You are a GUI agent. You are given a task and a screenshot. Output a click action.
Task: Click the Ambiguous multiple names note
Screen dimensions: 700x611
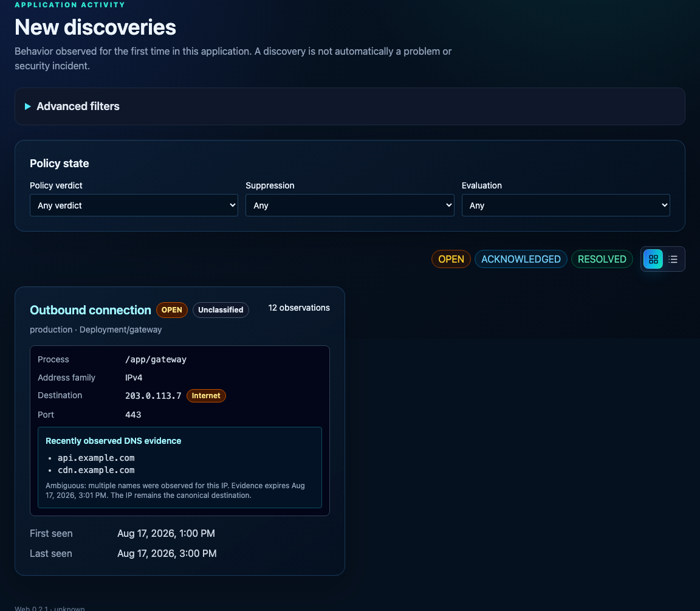pos(175,491)
